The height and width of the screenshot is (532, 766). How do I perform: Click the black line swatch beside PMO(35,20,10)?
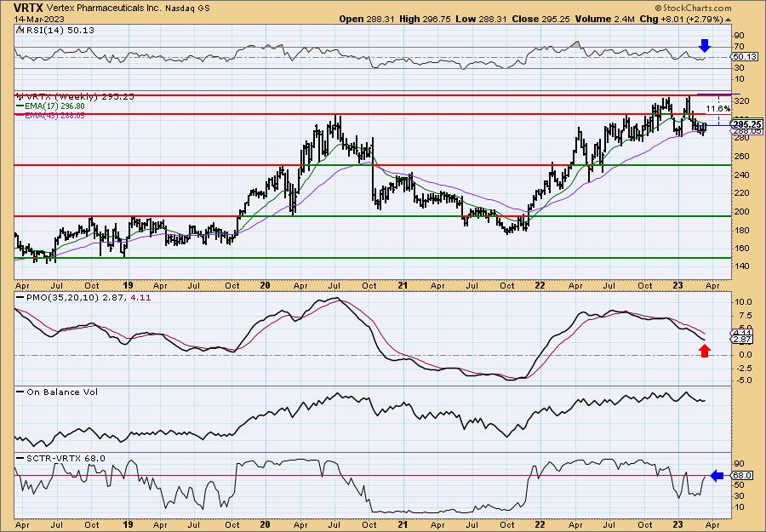[x=20, y=296]
